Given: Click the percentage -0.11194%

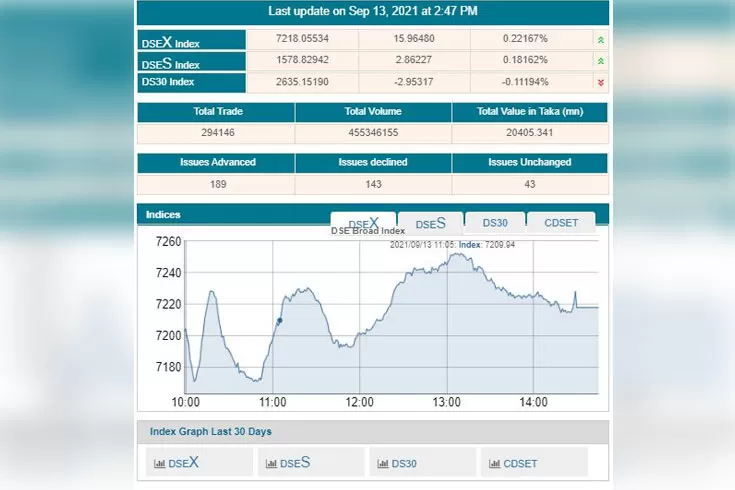Looking at the screenshot, I should [525, 82].
